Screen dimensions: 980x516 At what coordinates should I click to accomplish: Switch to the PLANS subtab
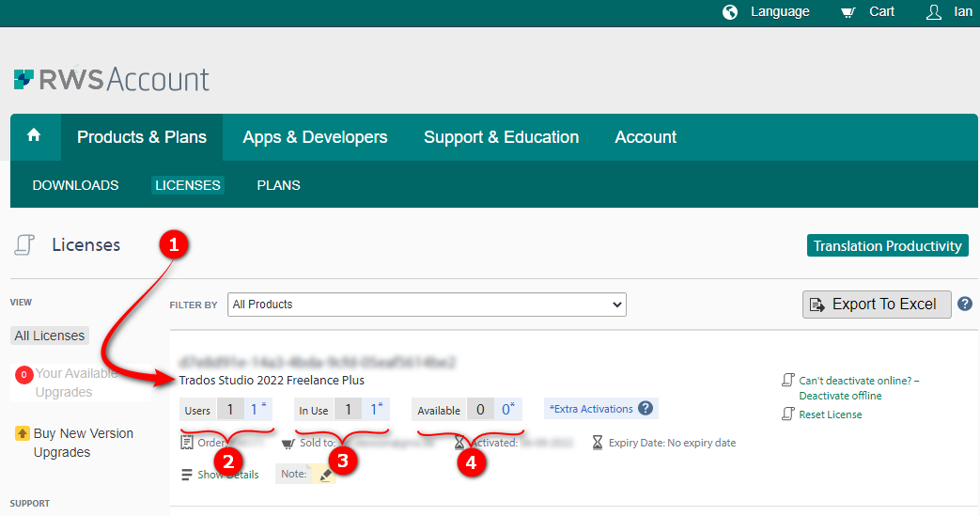279,185
